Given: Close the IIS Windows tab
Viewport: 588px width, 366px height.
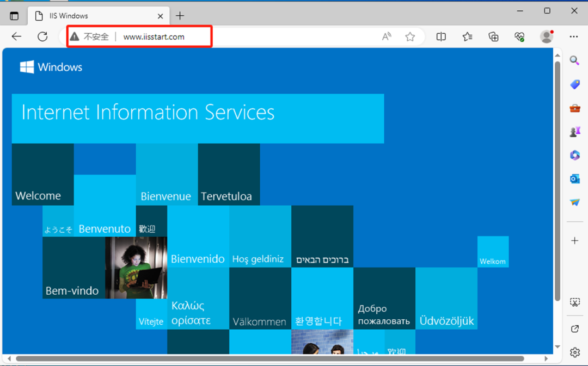Looking at the screenshot, I should 161,16.
